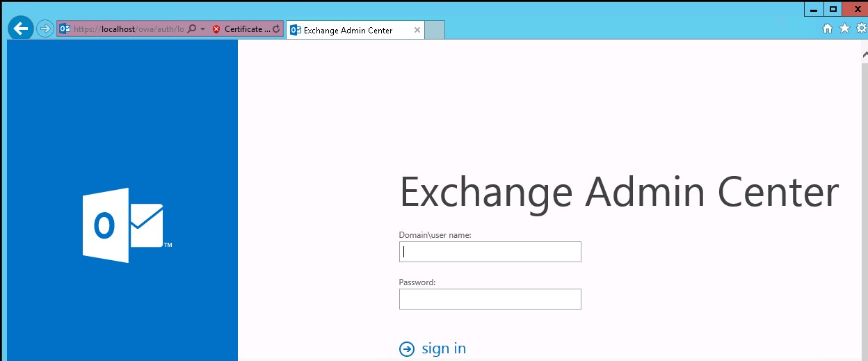Close the browser window with X

(856, 9)
